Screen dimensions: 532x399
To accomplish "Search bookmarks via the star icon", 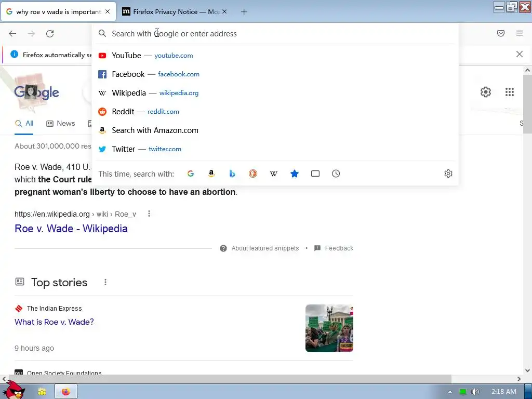I will pyautogui.click(x=295, y=174).
